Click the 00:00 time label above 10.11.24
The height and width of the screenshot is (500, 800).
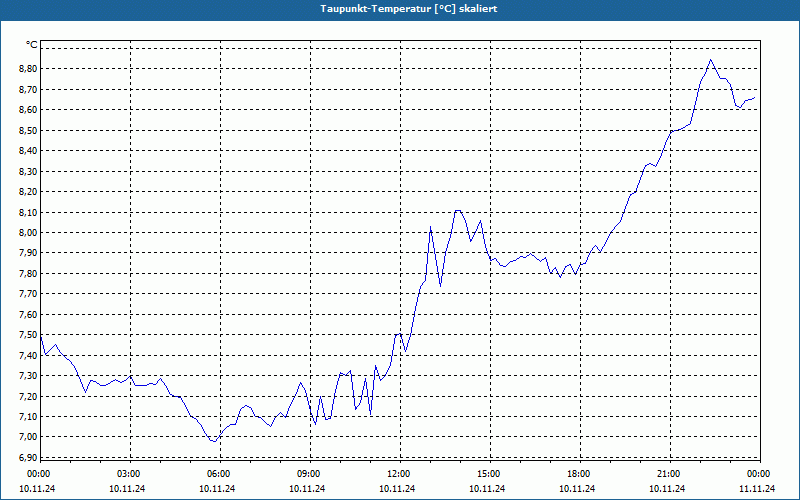click(x=38, y=474)
